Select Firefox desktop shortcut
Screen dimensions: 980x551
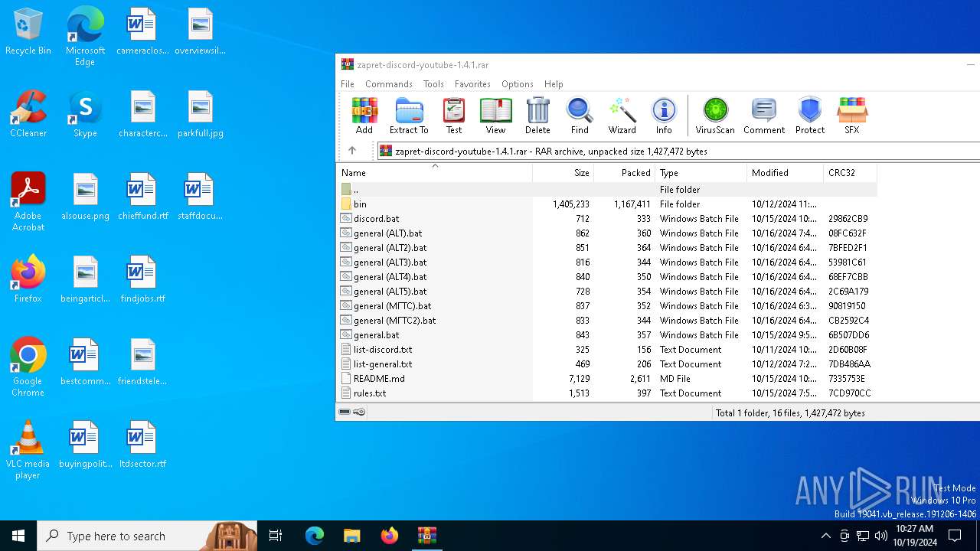28,279
